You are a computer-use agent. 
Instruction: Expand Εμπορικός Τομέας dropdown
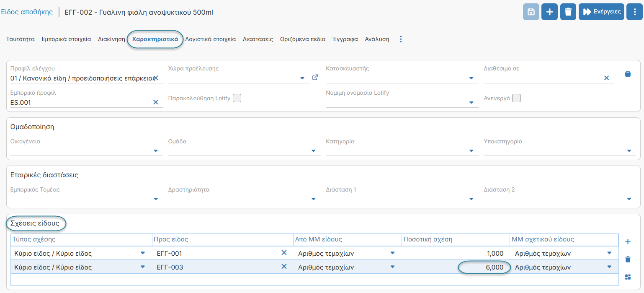click(156, 199)
